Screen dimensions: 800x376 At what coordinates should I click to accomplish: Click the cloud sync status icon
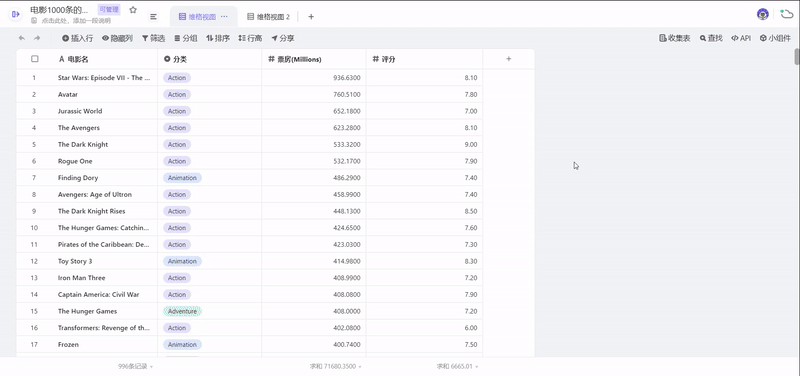coord(786,14)
